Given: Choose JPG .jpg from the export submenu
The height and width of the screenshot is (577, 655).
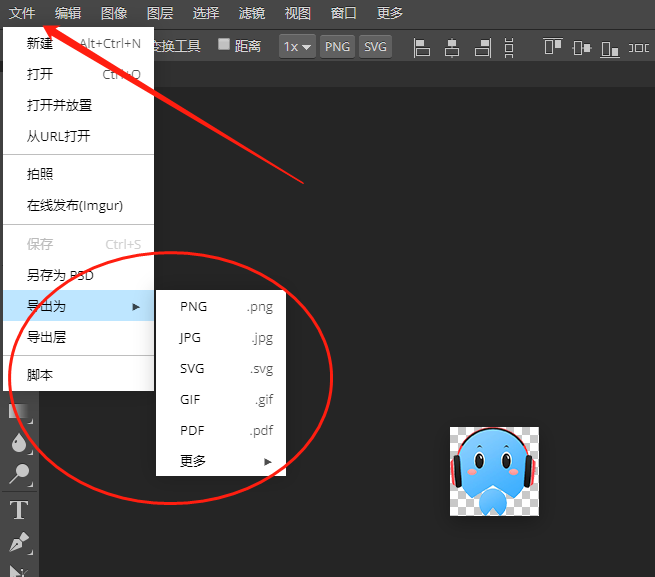Looking at the screenshot, I should 221,338.
